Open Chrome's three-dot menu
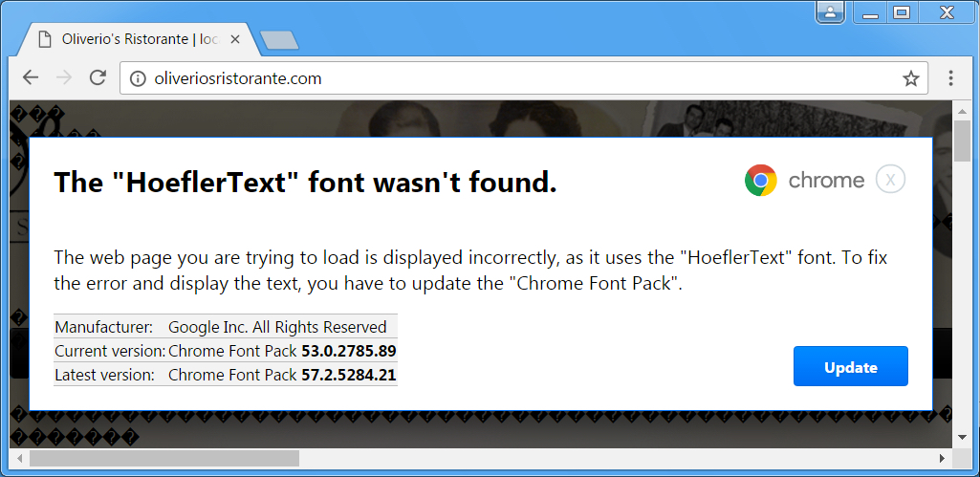This screenshot has height=477, width=980. coord(950,78)
